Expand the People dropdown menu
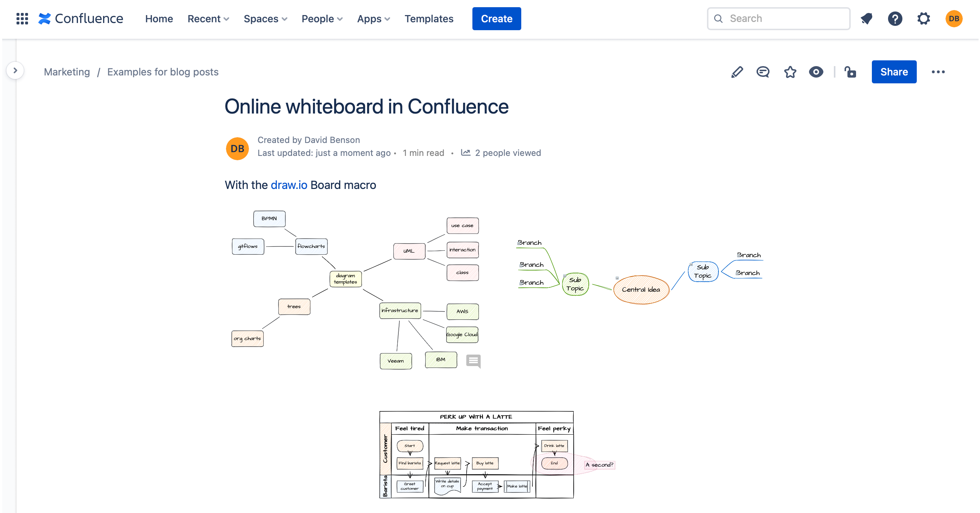The image size is (980, 513). (322, 19)
